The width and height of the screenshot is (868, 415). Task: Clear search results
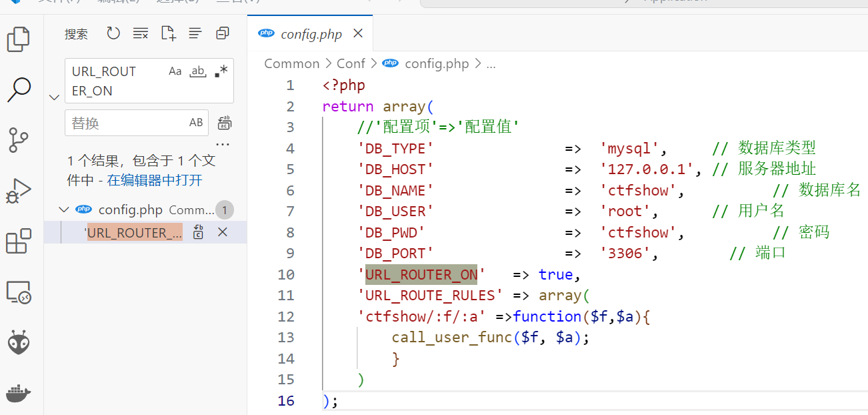tap(140, 33)
